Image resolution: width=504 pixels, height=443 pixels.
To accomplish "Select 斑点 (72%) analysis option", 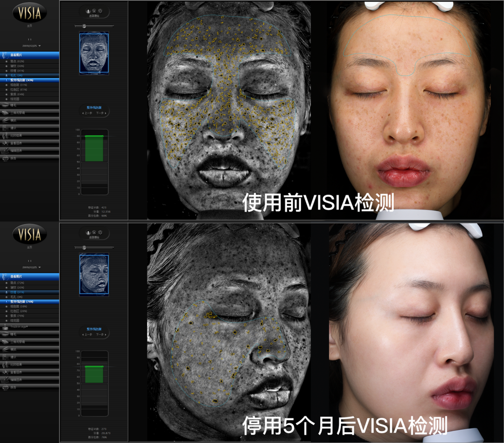I will 29,283.
